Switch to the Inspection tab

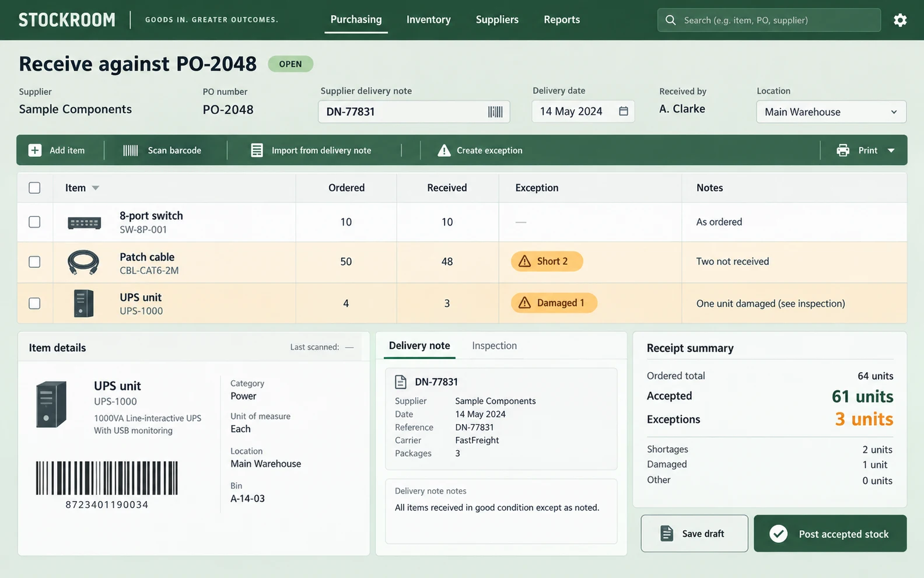tap(494, 345)
